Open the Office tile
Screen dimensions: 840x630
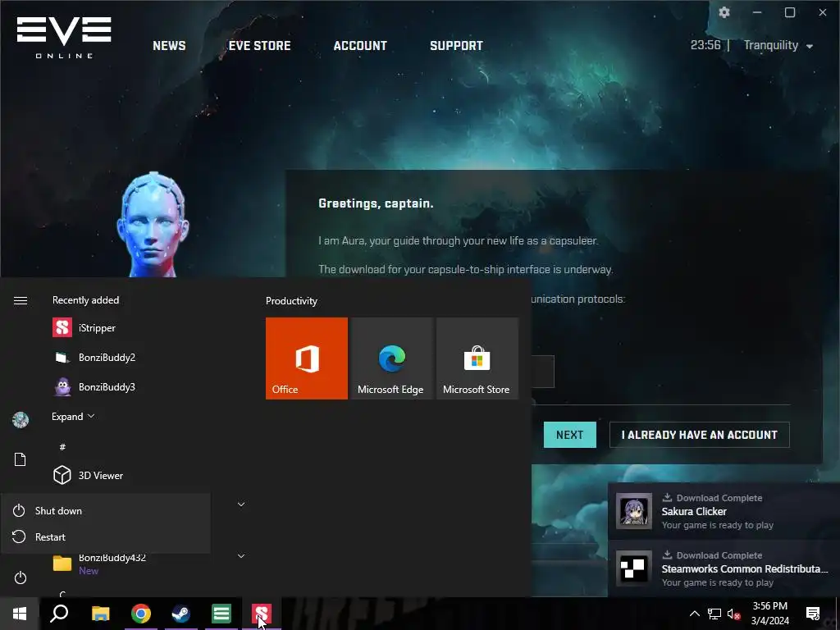pyautogui.click(x=307, y=358)
